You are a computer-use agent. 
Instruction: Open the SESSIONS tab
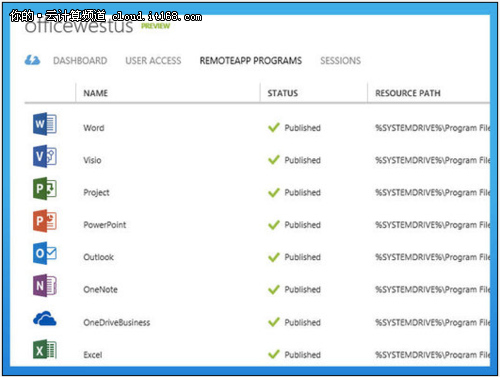point(340,61)
